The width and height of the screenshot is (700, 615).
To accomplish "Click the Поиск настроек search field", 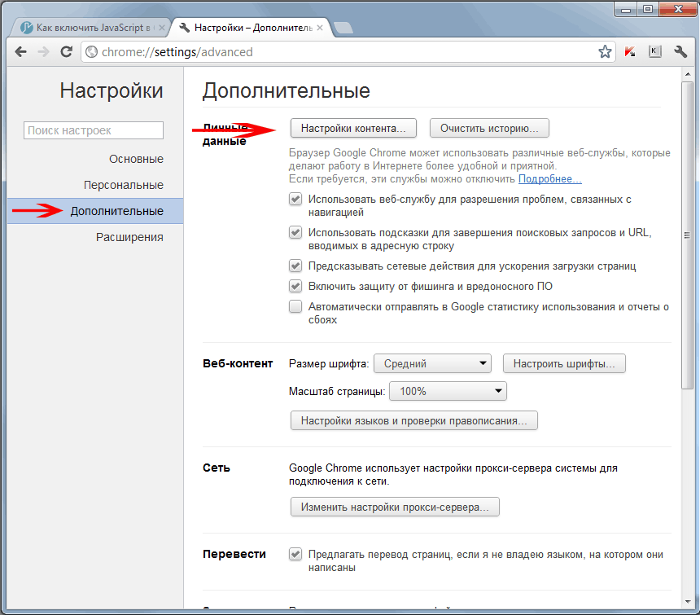I will tap(94, 130).
